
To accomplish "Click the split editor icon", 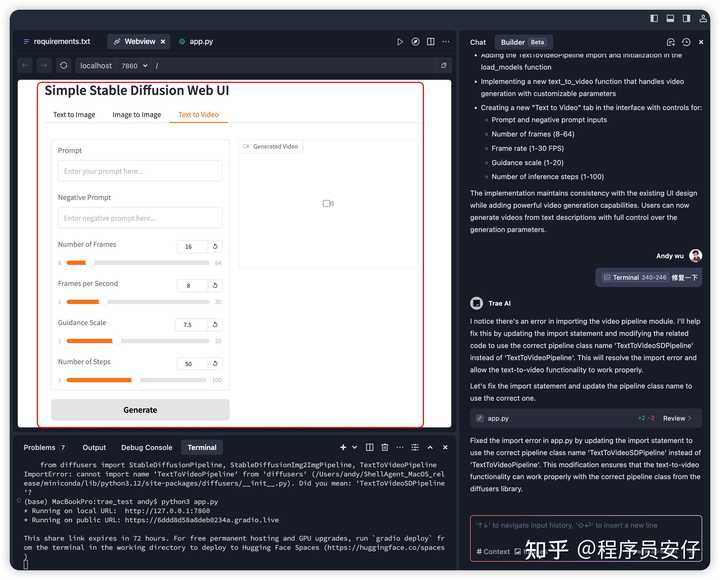I will coord(430,41).
